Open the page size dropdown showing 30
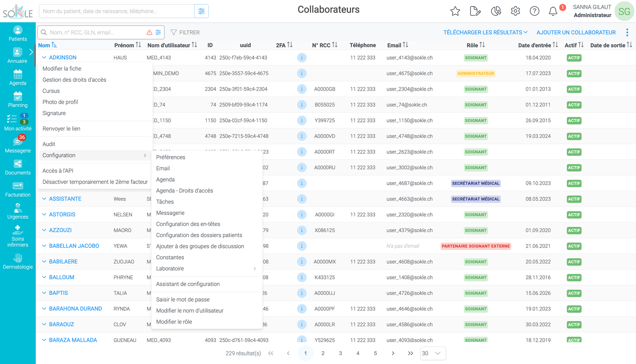 pyautogui.click(x=433, y=353)
